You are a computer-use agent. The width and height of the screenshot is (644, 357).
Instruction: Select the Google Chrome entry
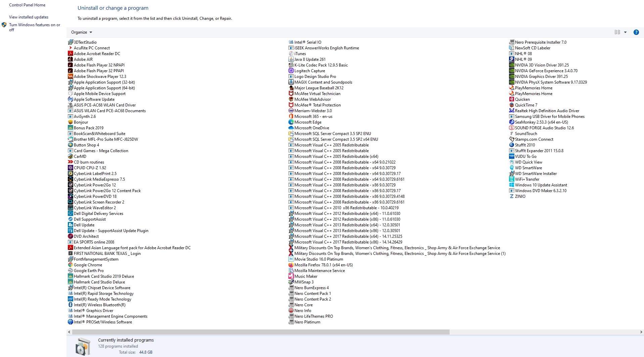coord(88,265)
